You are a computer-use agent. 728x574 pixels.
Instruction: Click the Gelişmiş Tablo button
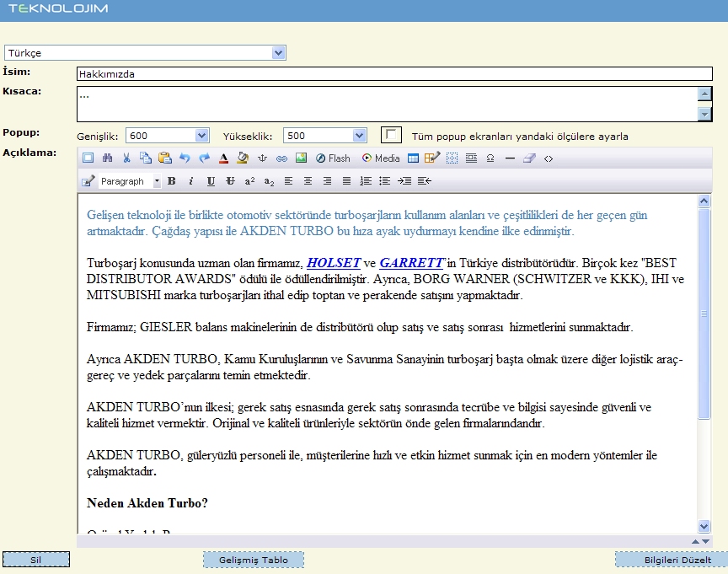pos(254,560)
